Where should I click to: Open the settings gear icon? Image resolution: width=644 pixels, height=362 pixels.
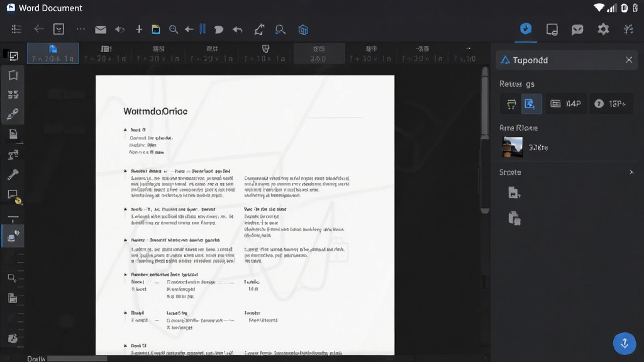(x=603, y=29)
